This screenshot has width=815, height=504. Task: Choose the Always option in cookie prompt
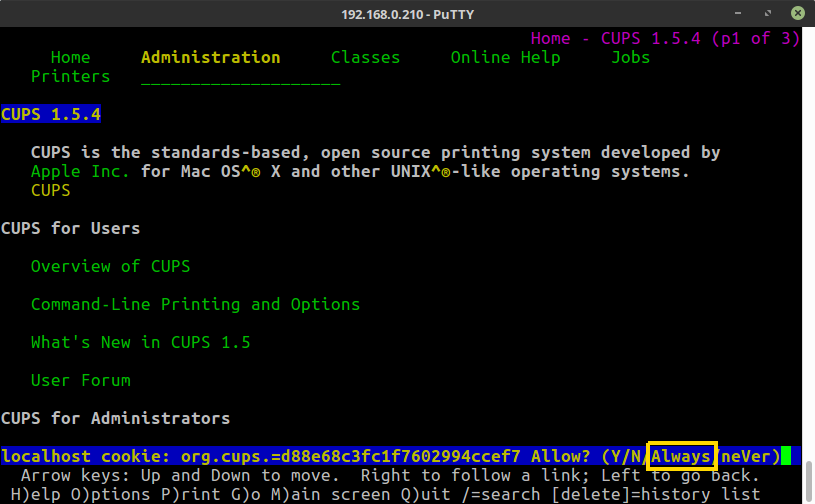pyautogui.click(x=680, y=456)
